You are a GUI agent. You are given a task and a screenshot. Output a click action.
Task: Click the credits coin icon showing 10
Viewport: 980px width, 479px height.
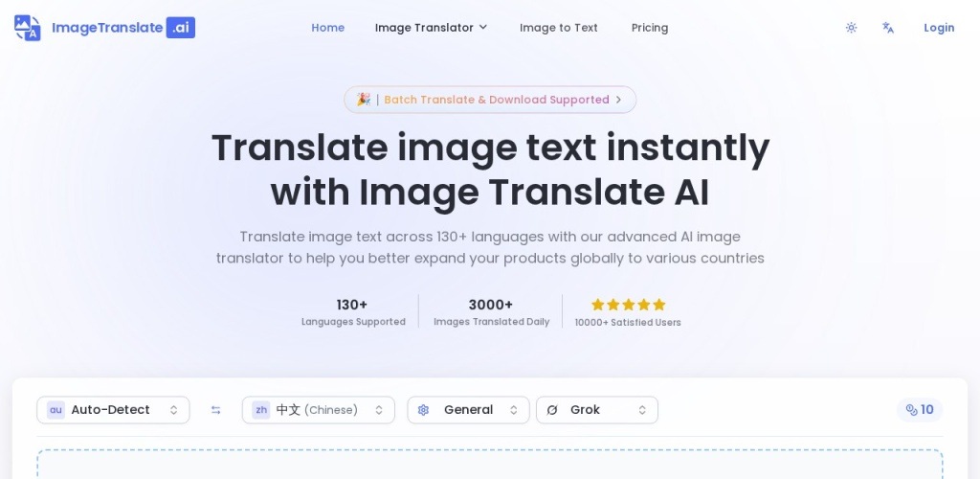pyautogui.click(x=912, y=410)
